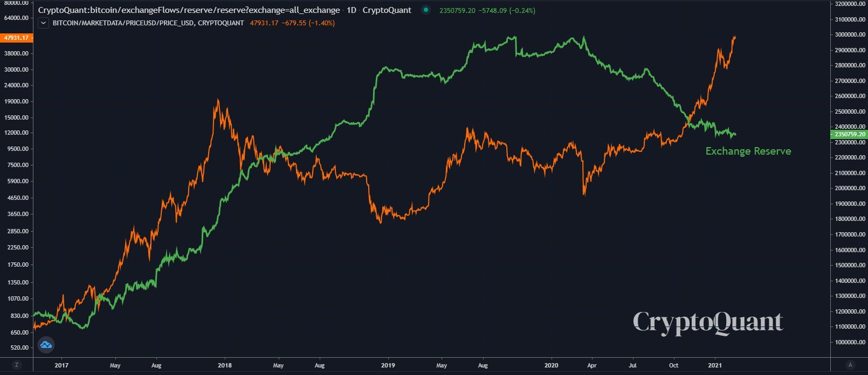Click the 2021 time axis label

tap(715, 365)
